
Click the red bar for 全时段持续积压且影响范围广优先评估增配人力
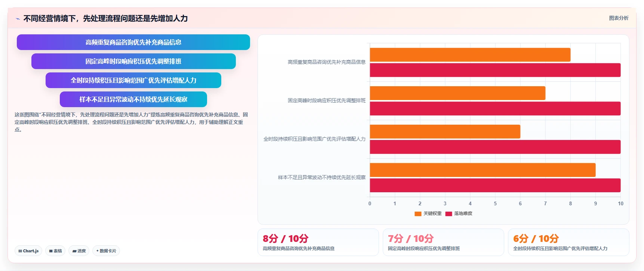pos(495,147)
